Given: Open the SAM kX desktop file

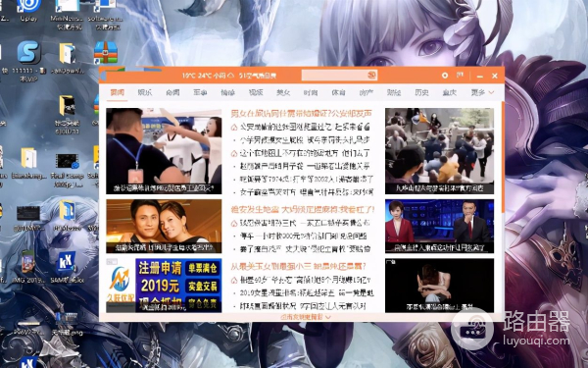Looking at the screenshot, I should (x=67, y=267).
